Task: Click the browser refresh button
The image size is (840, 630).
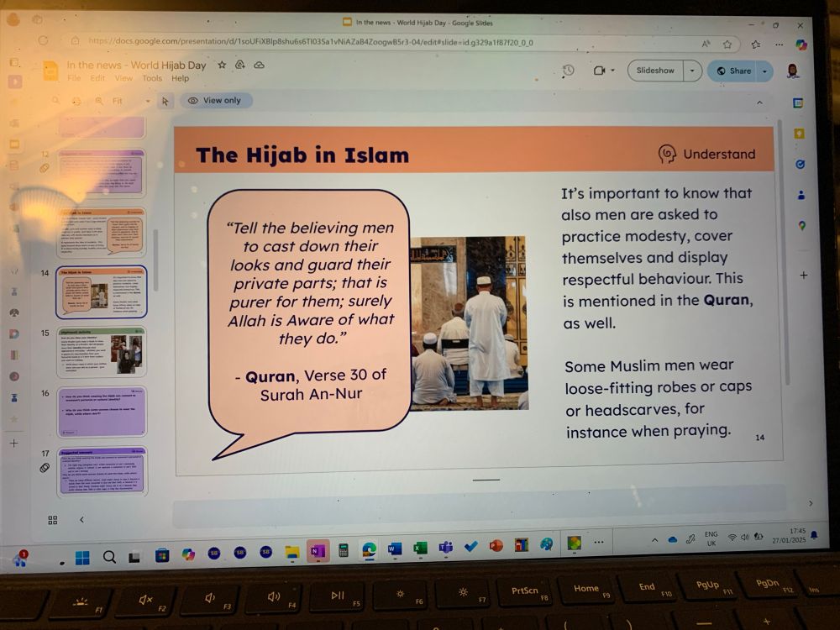Action: (43, 40)
